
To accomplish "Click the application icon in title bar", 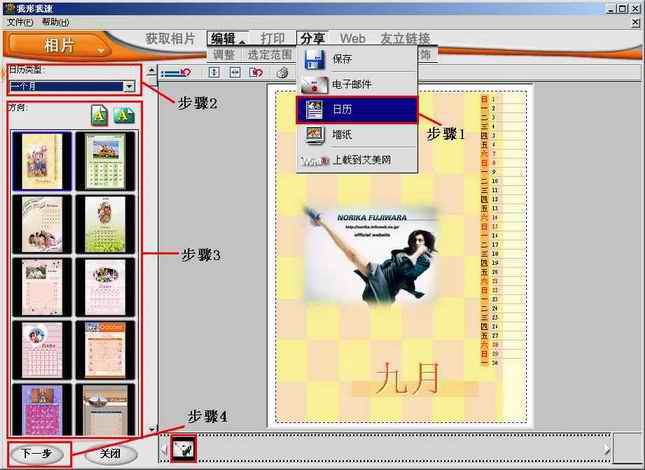I will [x=9, y=8].
